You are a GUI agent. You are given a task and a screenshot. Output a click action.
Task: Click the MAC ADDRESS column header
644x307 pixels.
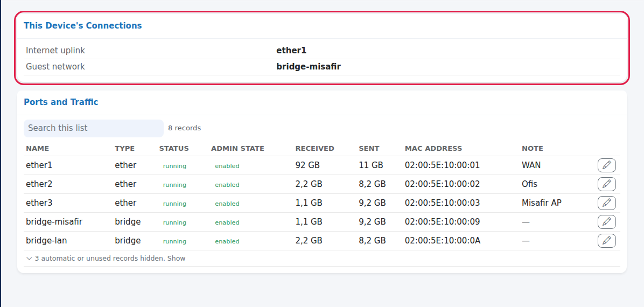433,148
